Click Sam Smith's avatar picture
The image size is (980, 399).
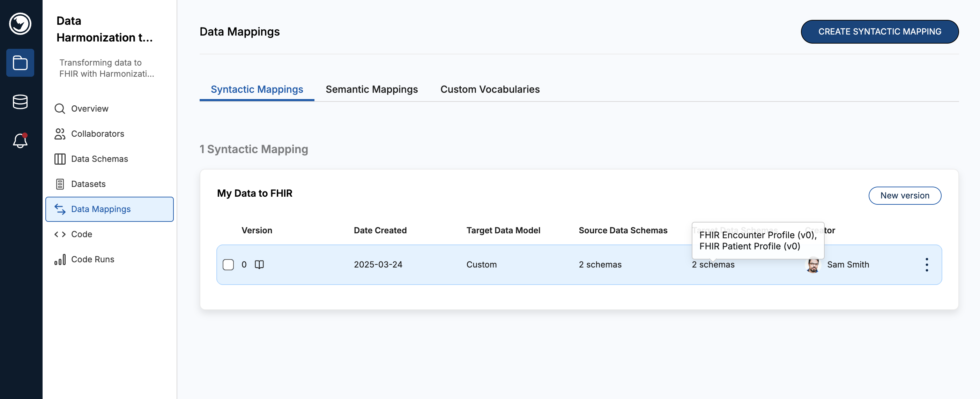pos(813,265)
